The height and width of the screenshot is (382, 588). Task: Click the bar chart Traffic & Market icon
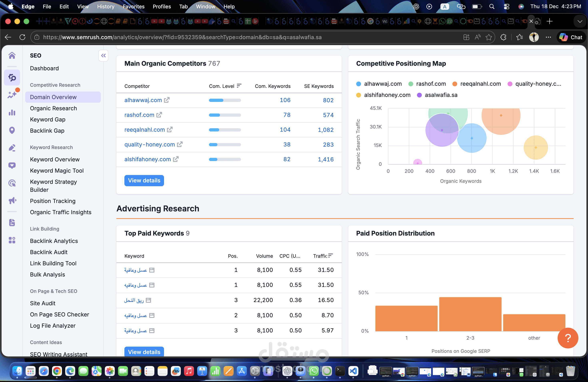(x=12, y=113)
